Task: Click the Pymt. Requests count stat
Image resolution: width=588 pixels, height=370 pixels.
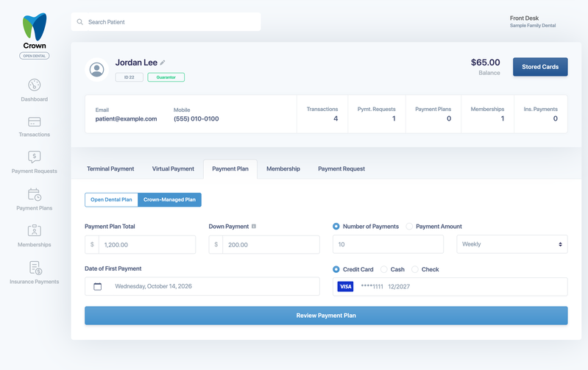Action: pos(377,114)
